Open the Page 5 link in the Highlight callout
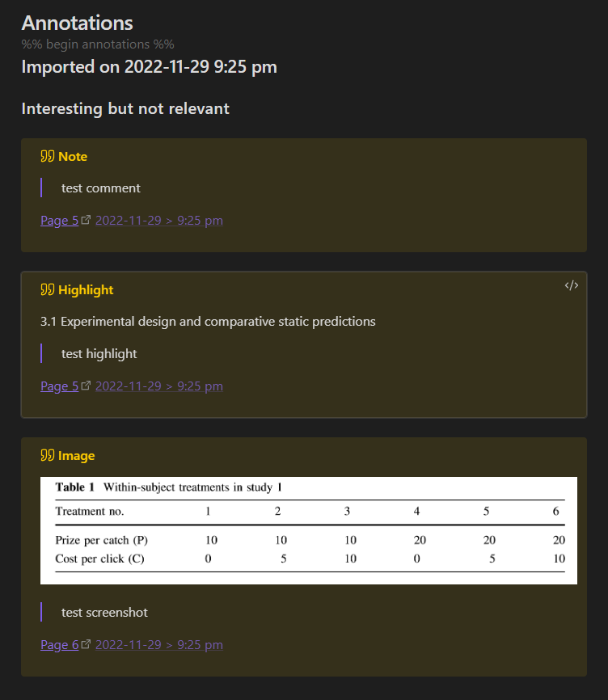This screenshot has height=700, width=608. pyautogui.click(x=57, y=386)
